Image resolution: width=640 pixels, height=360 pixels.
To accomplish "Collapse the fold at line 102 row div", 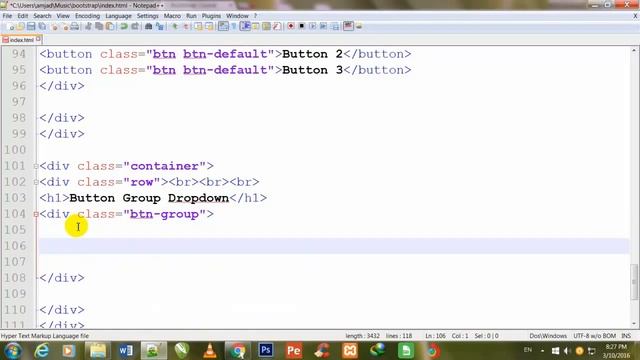I will pos(36,182).
